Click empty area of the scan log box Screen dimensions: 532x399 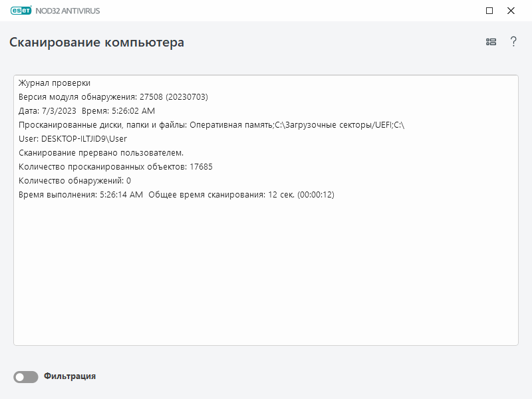pos(266,279)
